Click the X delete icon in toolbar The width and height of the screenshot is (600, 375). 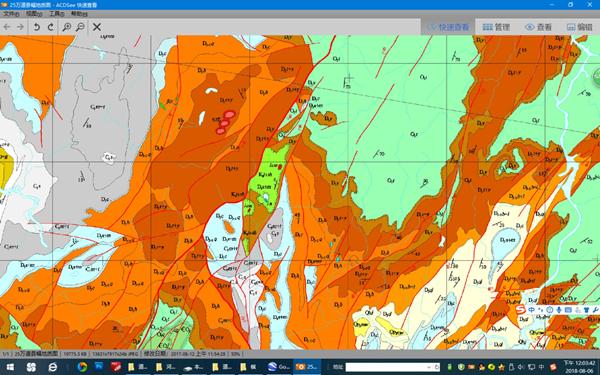(x=97, y=27)
